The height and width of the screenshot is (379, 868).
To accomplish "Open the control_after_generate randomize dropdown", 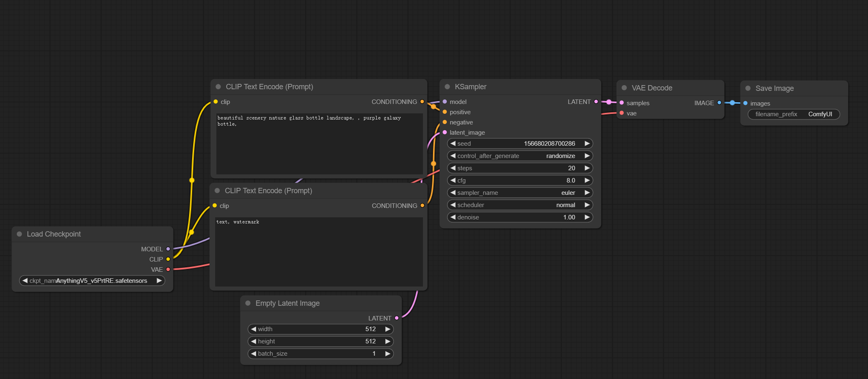I will (519, 156).
